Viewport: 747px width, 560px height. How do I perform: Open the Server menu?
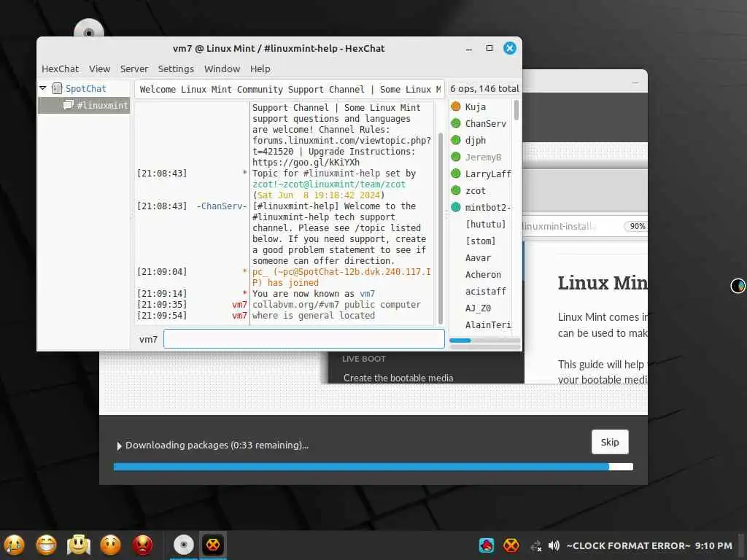click(134, 69)
